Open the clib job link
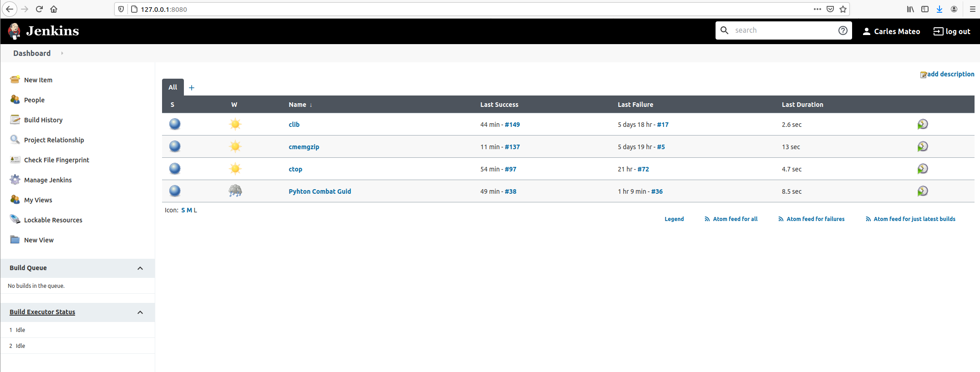The image size is (980, 372). (294, 125)
